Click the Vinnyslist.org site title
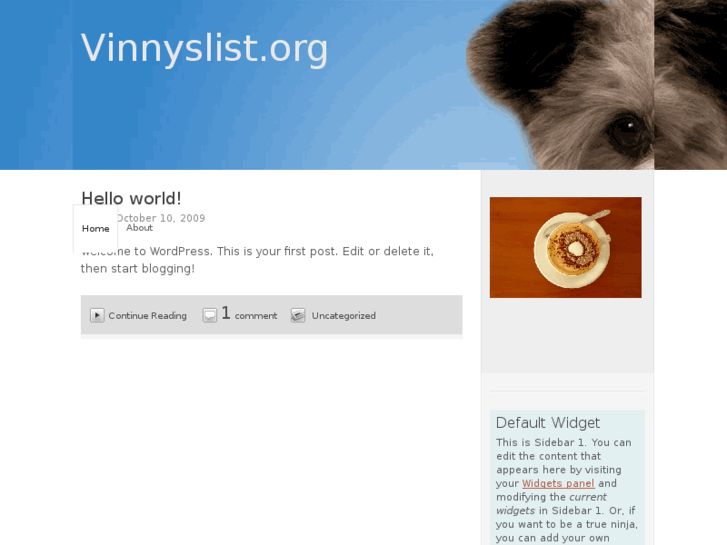 tap(204, 48)
